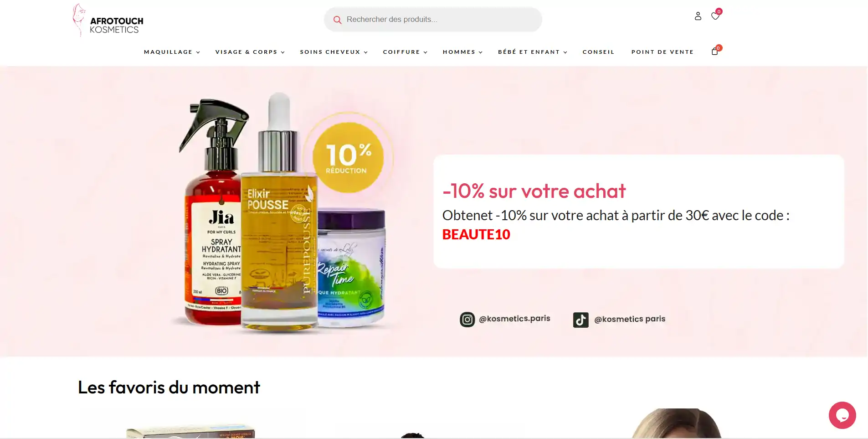Screen dimensions: 868x439
Task: Expand the Maquillage dropdown menu
Action: pos(172,52)
